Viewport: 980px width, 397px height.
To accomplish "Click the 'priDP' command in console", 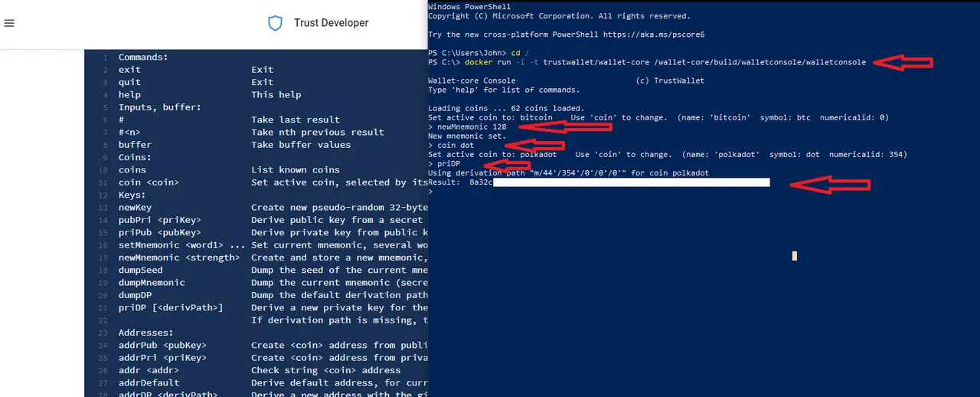I will [x=449, y=163].
